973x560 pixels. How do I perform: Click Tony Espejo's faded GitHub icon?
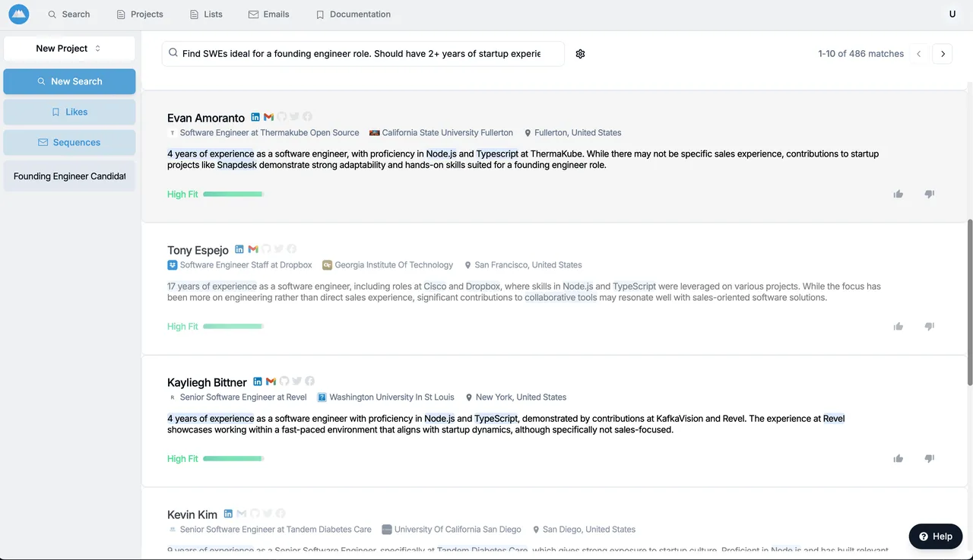tap(266, 249)
